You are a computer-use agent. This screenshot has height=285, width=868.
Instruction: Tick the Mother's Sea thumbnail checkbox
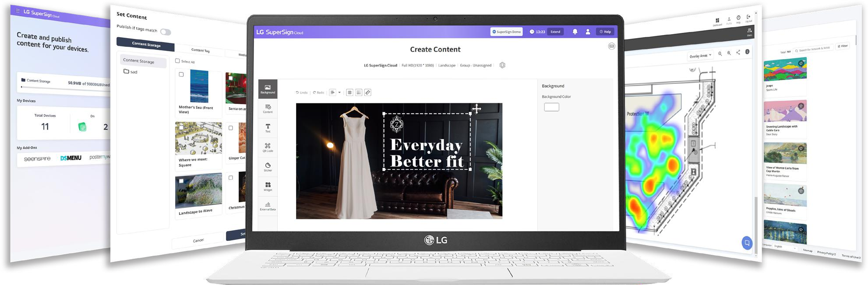point(181,74)
